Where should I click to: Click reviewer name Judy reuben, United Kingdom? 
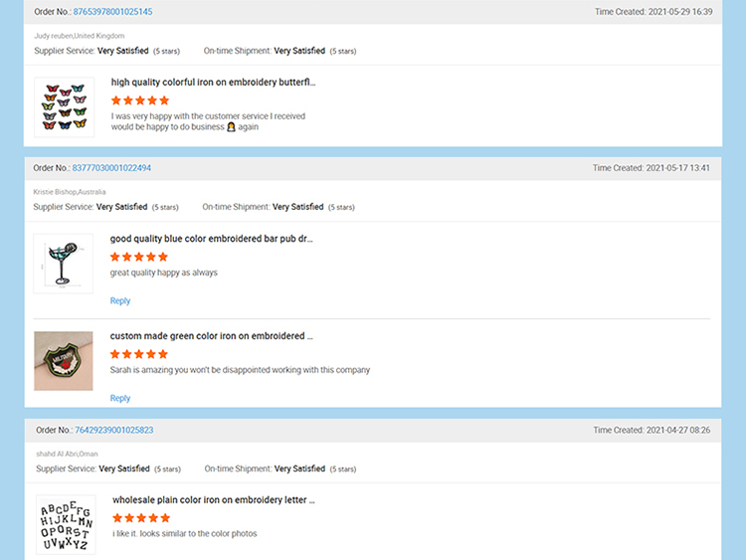80,36
